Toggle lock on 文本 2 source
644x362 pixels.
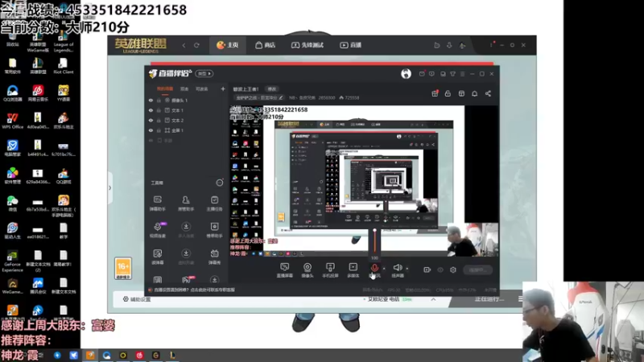coord(159,120)
